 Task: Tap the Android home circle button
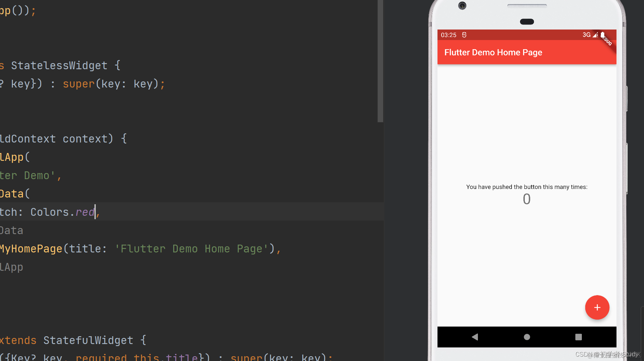coord(527,337)
